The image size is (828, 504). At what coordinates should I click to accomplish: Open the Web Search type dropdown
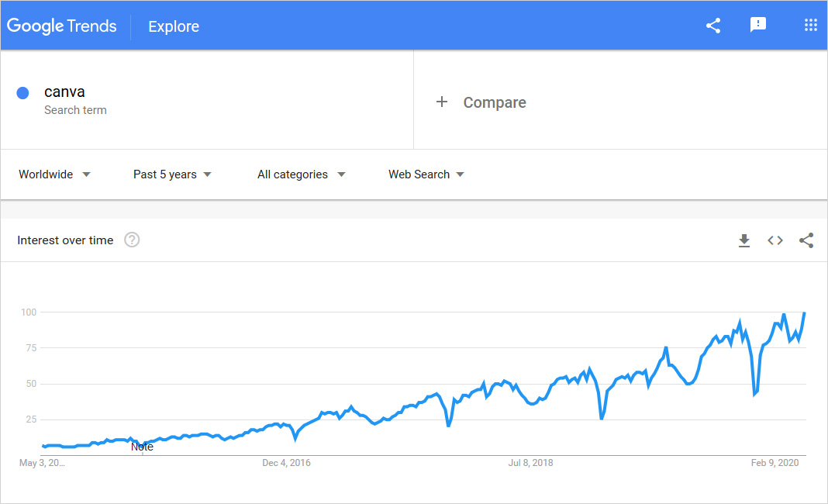click(x=426, y=174)
